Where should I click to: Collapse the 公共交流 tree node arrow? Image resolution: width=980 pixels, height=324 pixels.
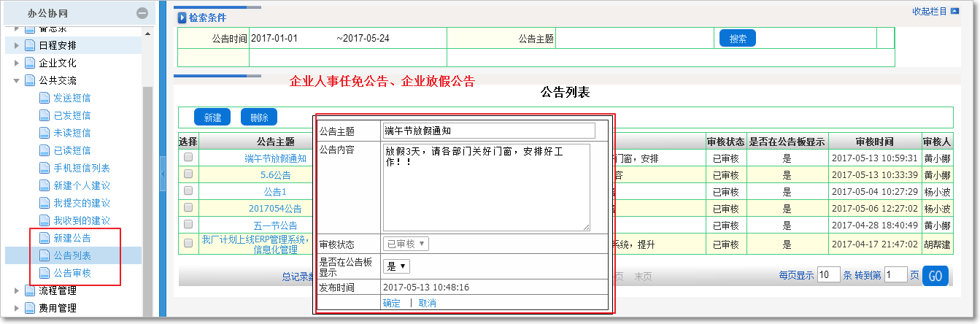17,80
